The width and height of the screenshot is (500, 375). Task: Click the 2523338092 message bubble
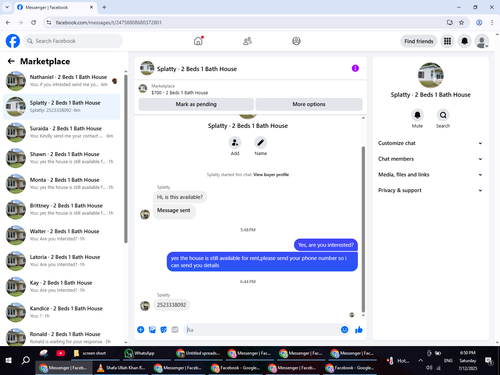pos(171,305)
